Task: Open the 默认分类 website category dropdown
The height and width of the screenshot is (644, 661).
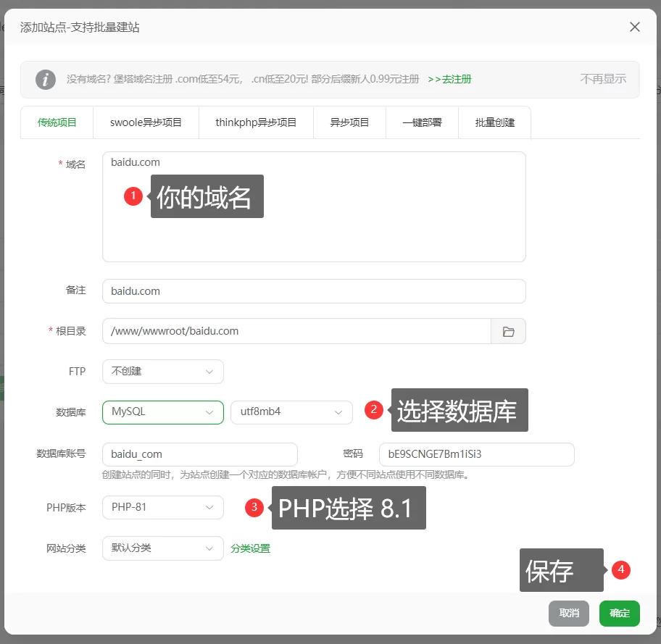Action: tap(162, 548)
